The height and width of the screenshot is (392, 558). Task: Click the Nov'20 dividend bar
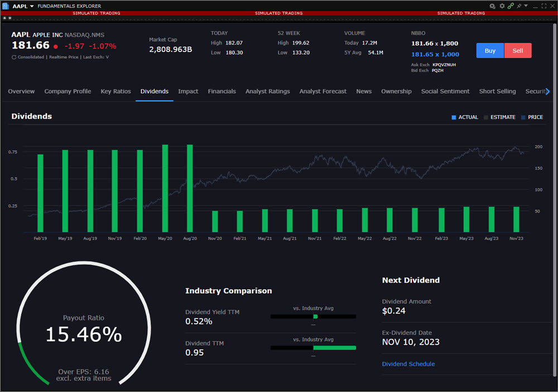(x=215, y=221)
